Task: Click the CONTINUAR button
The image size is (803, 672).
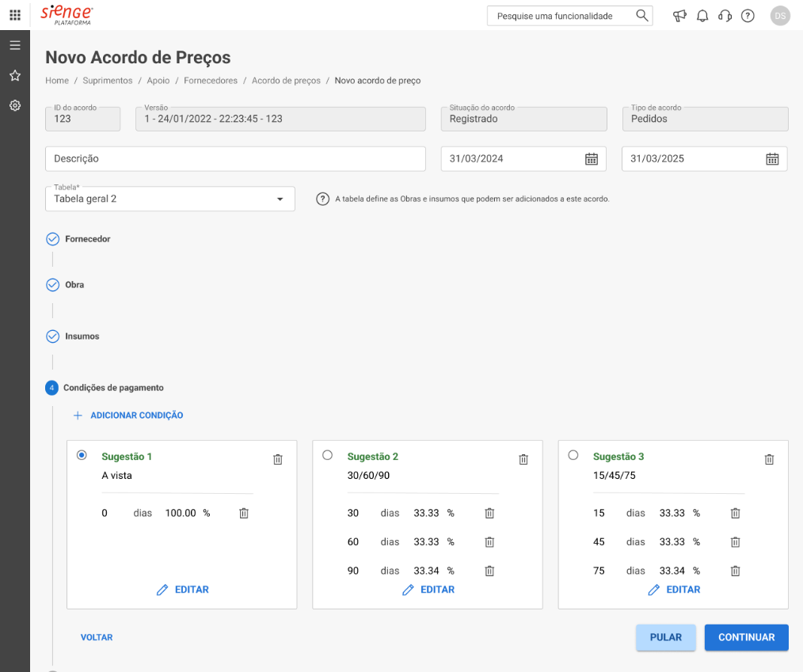Action: click(746, 637)
